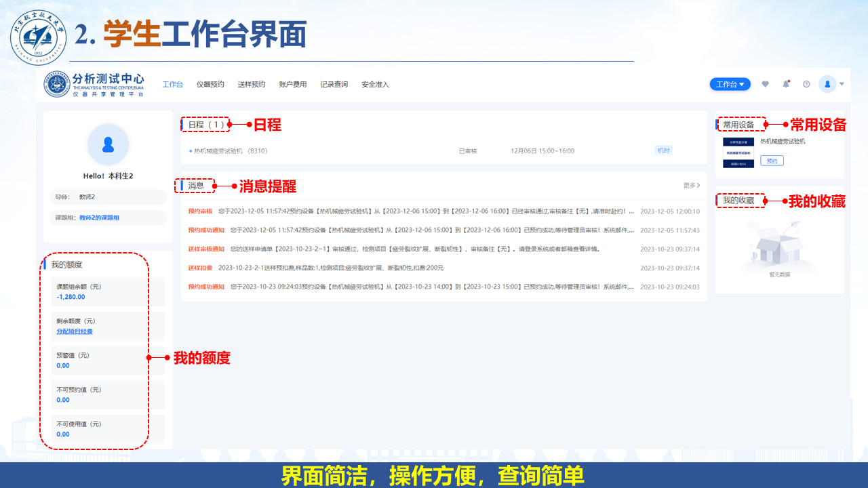Click the favorites heart icon in header
Viewport: 868px width, 488px height.
(x=766, y=84)
